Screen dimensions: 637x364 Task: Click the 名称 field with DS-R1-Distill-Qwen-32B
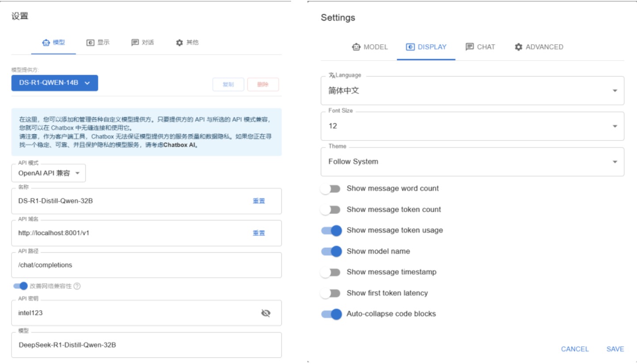pyautogui.click(x=147, y=201)
